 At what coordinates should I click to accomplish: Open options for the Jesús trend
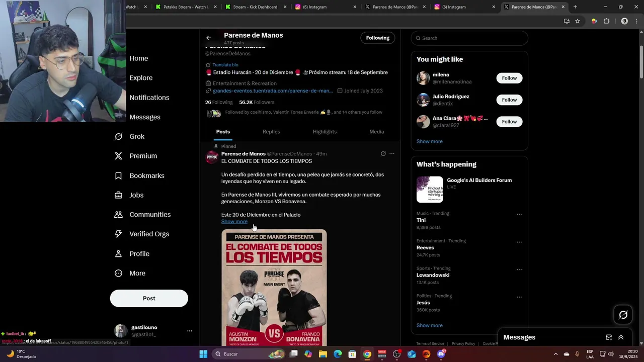click(x=519, y=297)
